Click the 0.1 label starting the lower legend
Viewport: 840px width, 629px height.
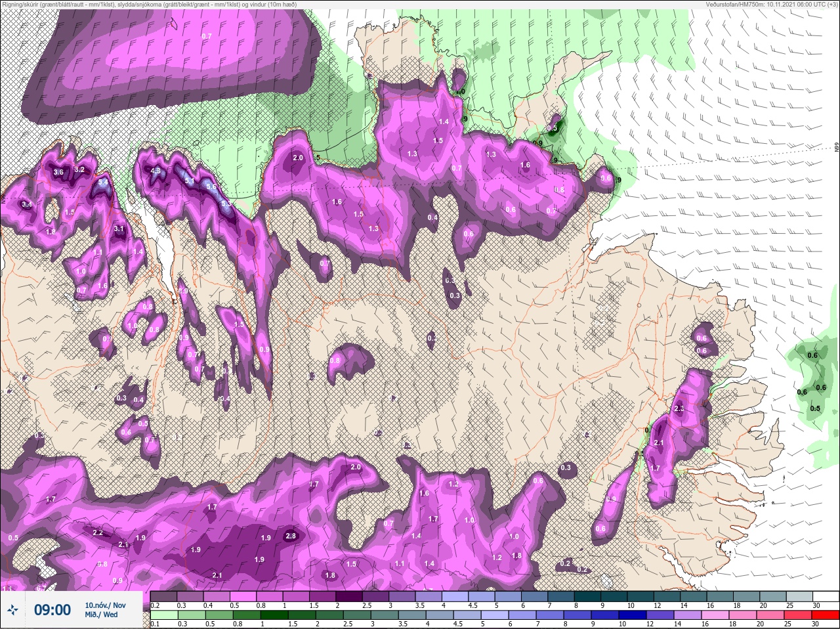(x=155, y=624)
